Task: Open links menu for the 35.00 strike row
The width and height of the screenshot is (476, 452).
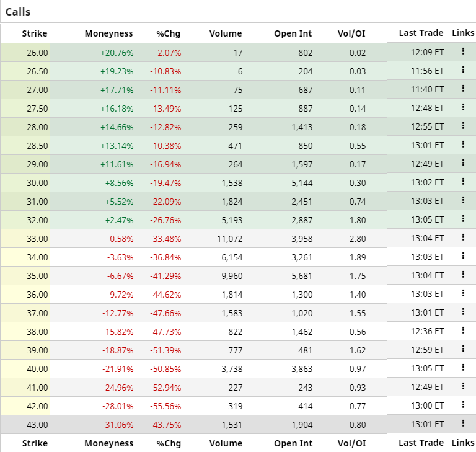Action: 463,274
